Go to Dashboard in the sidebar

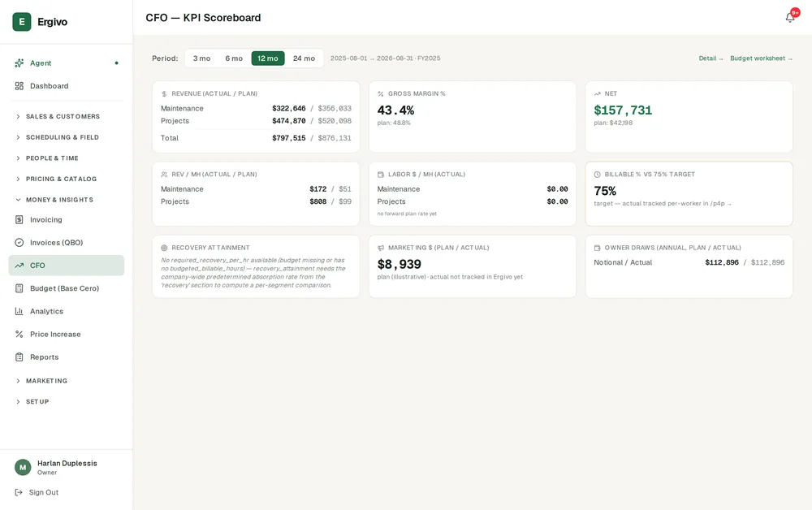[x=67, y=86]
